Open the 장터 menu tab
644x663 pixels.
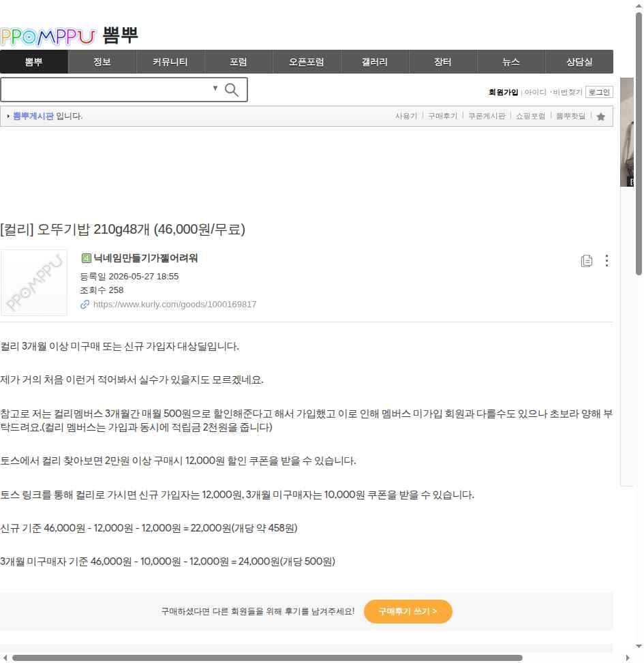click(x=443, y=62)
